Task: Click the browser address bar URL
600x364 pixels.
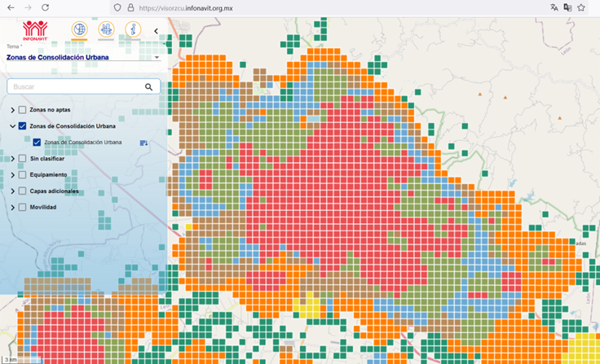Action: pyautogui.click(x=186, y=8)
